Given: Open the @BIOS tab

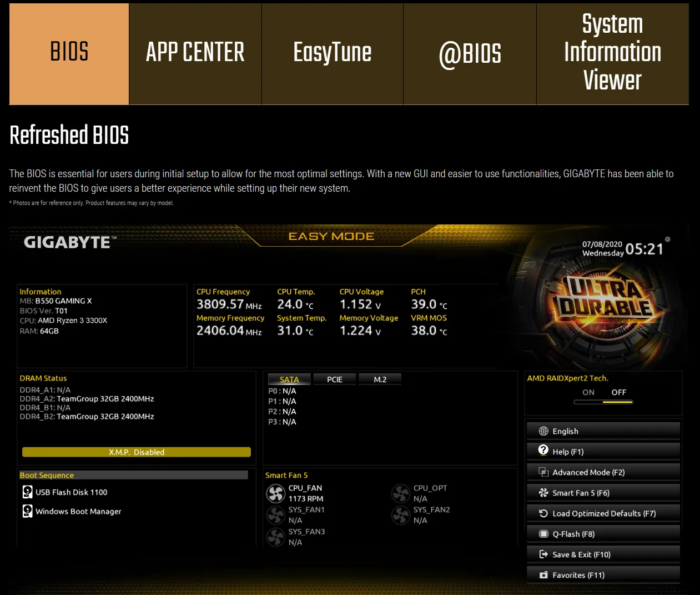Looking at the screenshot, I should point(470,54).
